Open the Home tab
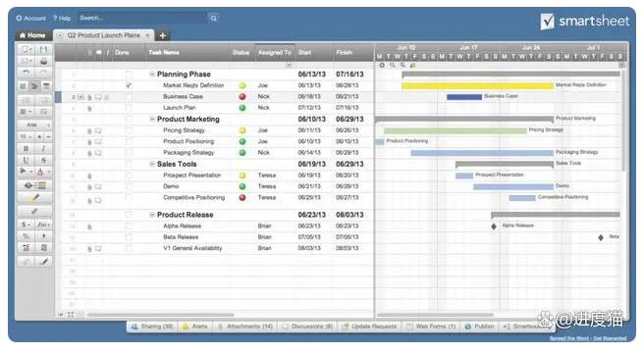 32,35
